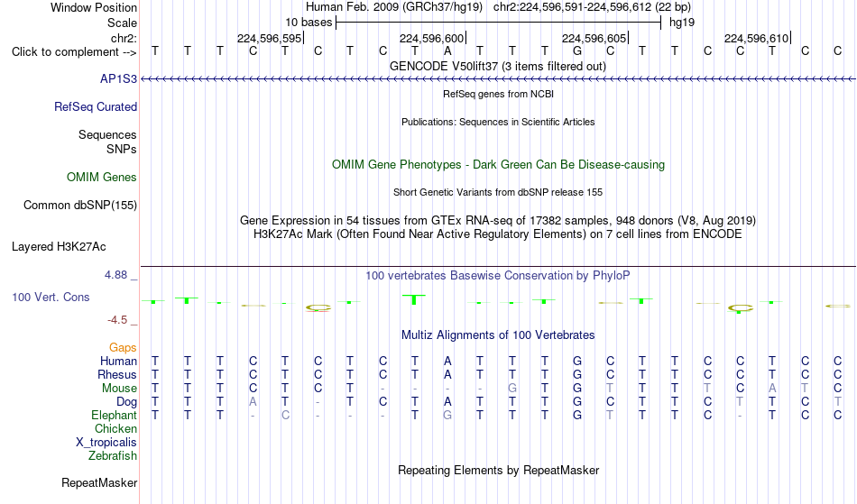Screen dimensions: 857x504
Task: Click the GTEx Gene Expression track title
Action: pos(498,221)
